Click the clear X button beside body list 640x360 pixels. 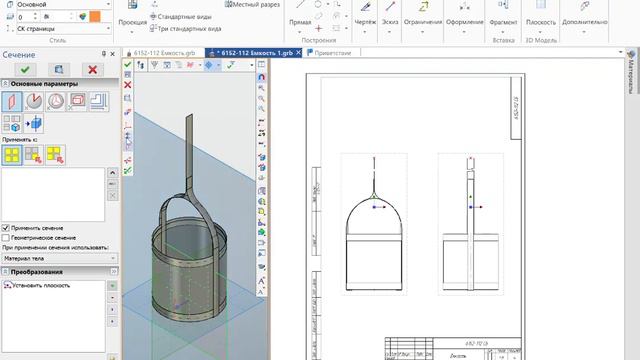113,196
